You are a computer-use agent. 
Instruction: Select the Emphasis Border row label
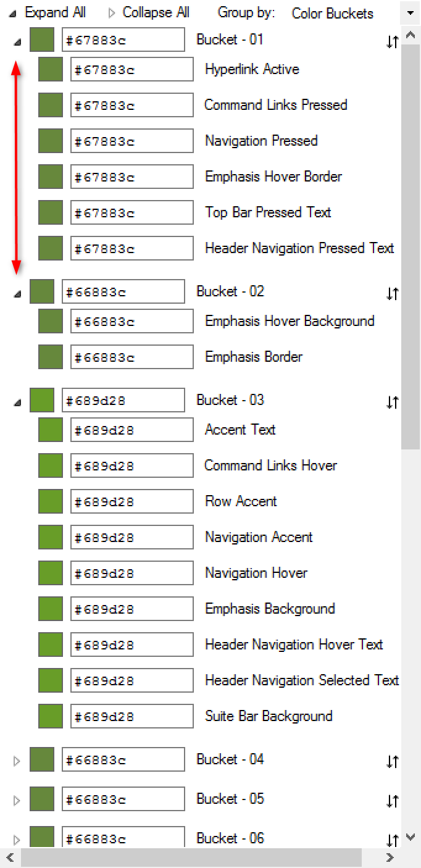254,357
